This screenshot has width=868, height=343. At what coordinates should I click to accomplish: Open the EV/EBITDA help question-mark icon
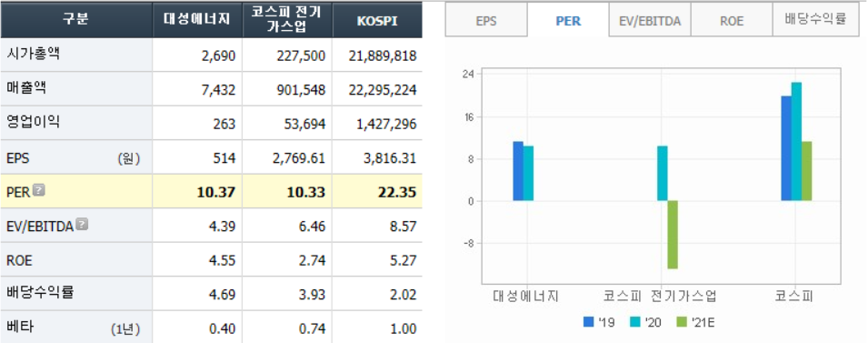(82, 225)
